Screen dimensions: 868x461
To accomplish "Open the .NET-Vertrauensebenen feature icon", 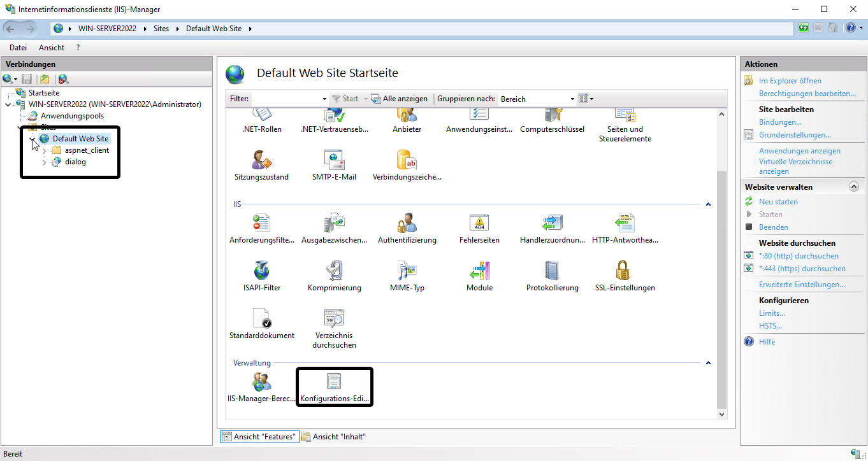I will (335, 120).
